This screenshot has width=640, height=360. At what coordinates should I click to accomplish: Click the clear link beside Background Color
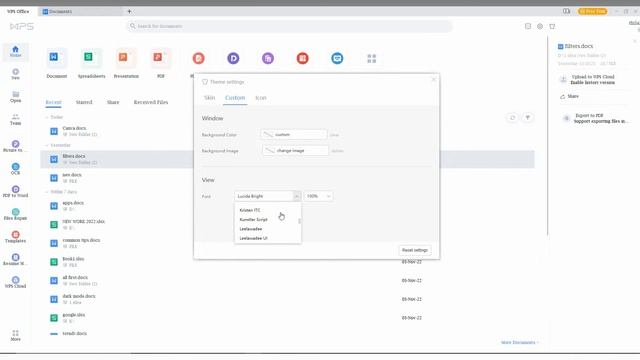334,135
